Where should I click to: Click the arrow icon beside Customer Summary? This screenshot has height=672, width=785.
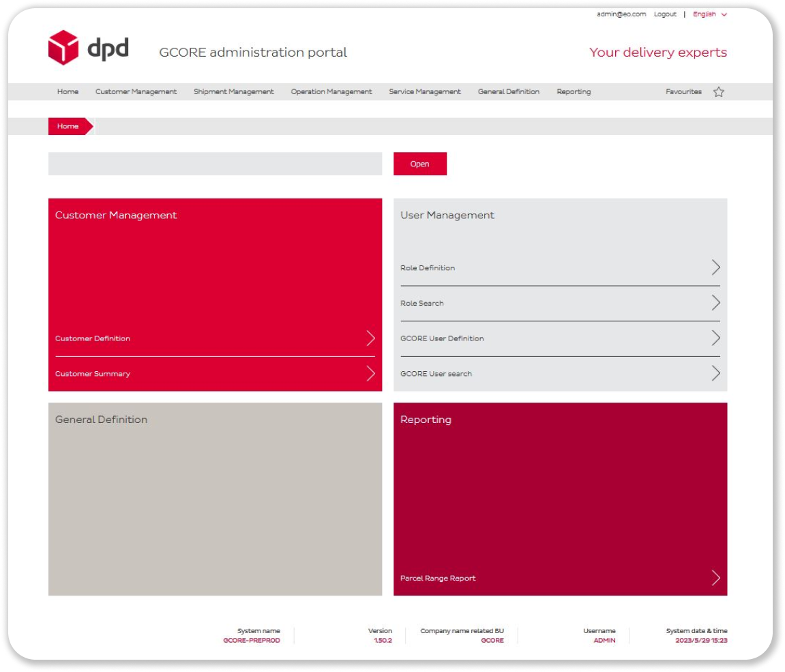(x=370, y=372)
